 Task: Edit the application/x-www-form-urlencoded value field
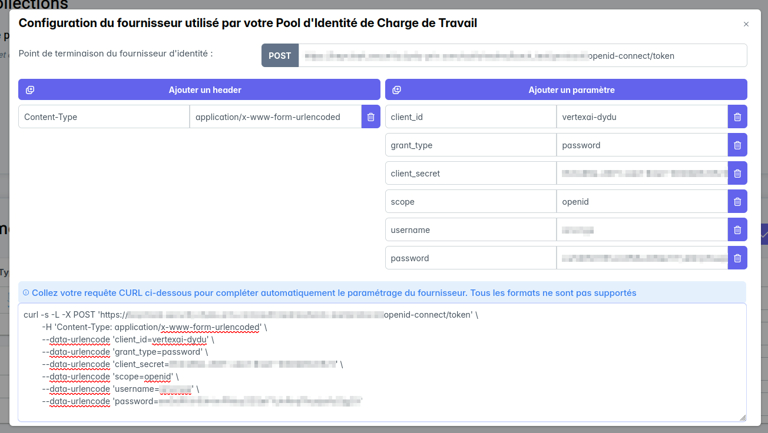[x=275, y=117]
